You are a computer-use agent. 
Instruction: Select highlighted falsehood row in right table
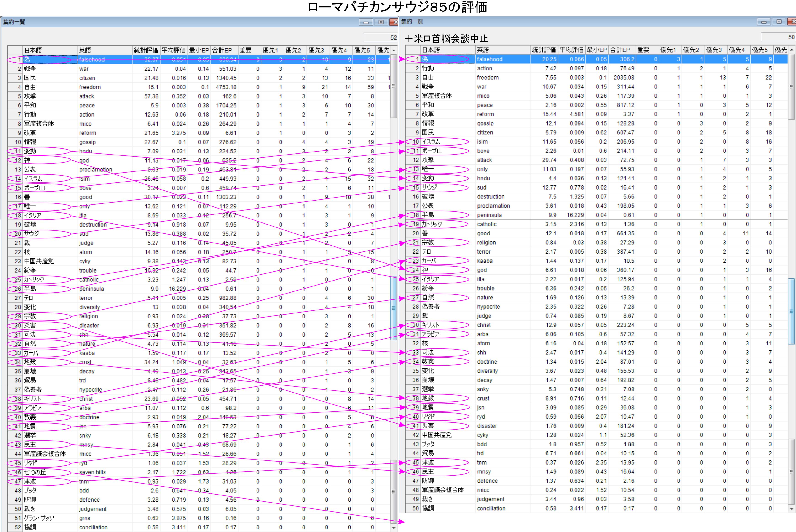click(490, 59)
